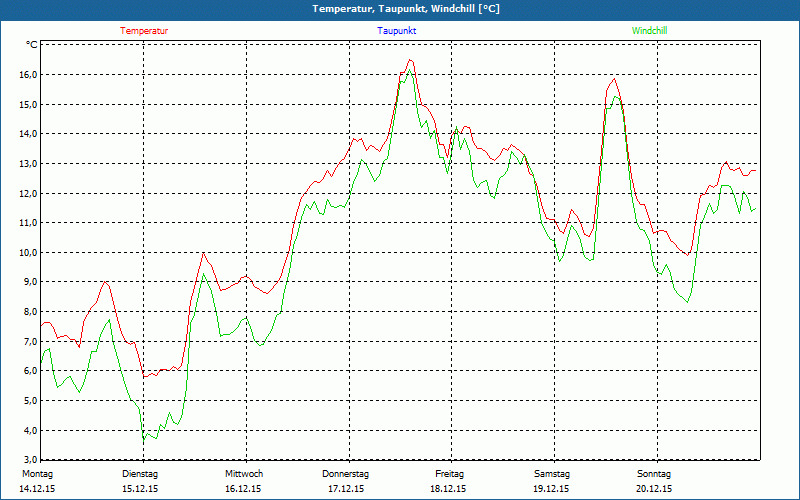
Task: Select the 4,0 y-axis value
Action: pos(31,430)
